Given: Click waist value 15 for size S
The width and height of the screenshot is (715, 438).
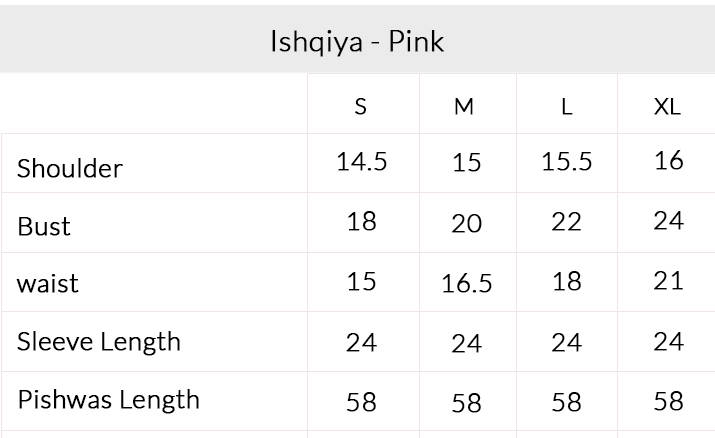Looking at the screenshot, I should pyautogui.click(x=361, y=282).
